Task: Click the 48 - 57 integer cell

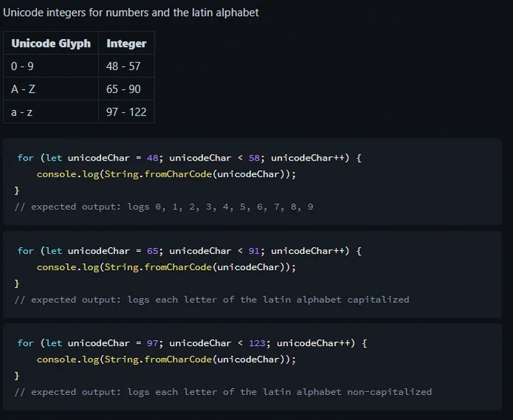Action: [126, 66]
